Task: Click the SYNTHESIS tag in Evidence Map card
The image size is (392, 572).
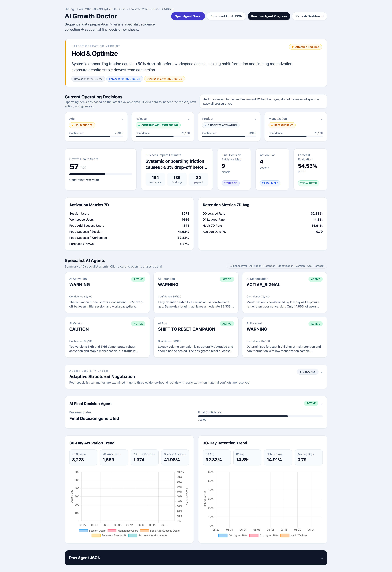Action: coord(230,183)
